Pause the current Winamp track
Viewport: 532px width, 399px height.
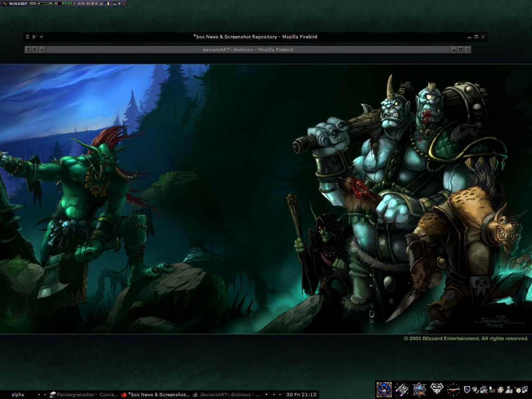[x=88, y=3]
